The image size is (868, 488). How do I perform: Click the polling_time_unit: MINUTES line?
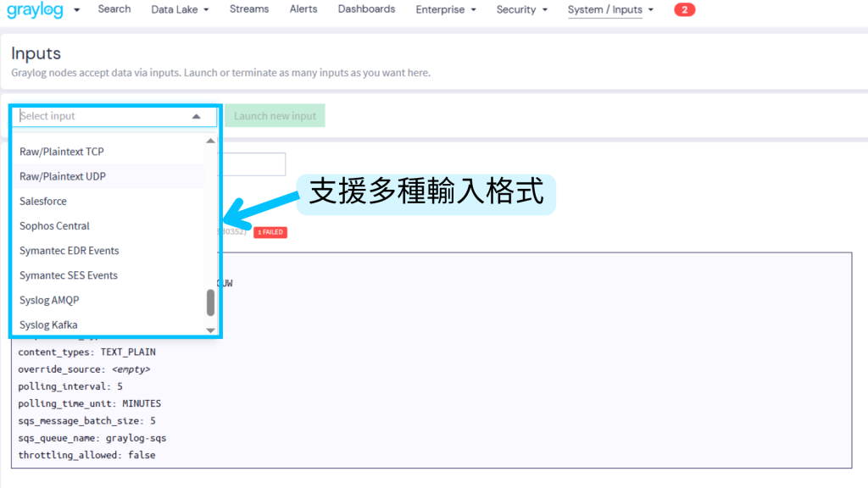90,403
